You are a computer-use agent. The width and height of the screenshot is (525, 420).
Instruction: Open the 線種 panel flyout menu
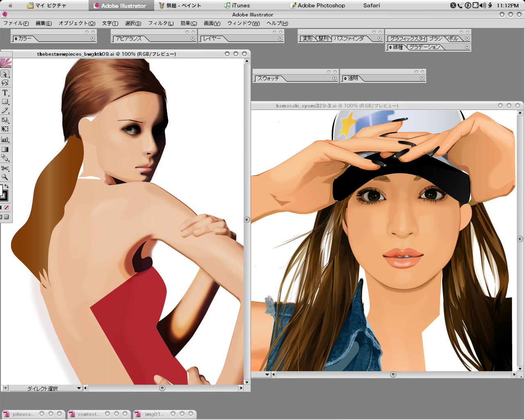[x=467, y=47]
